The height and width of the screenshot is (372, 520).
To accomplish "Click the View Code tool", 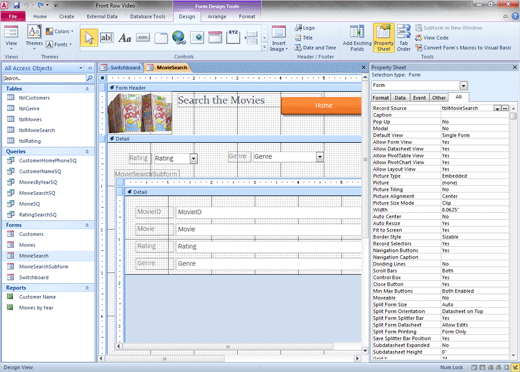I will coord(432,38).
